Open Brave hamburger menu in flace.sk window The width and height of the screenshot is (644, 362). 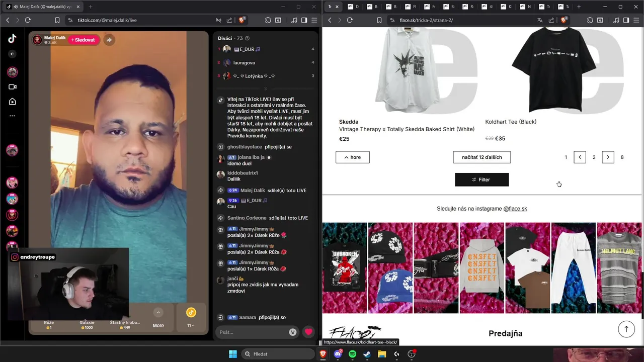coord(636,20)
